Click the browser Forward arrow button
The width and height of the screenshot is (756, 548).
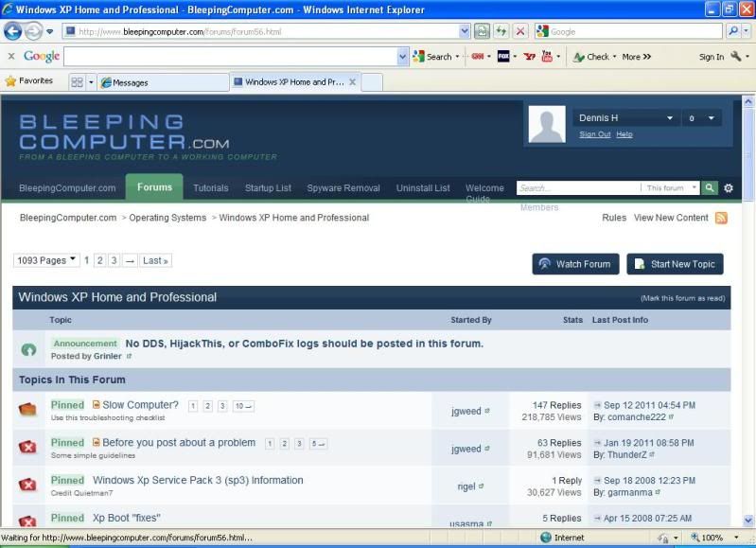(x=33, y=32)
